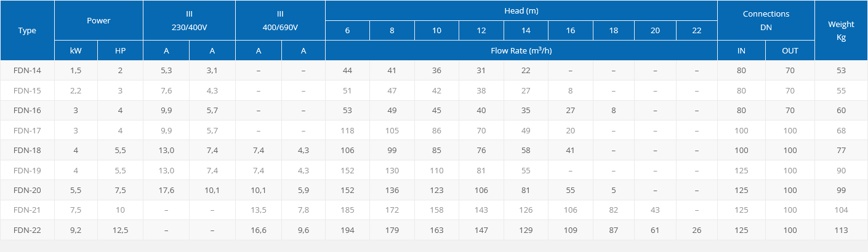
Task: Click the Connections DN header
Action: coord(766,21)
